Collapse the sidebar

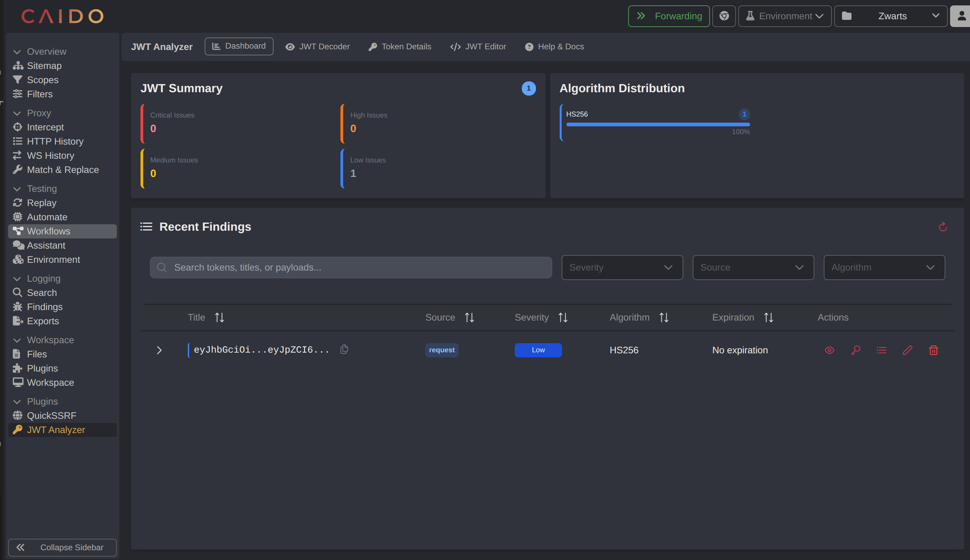click(62, 547)
